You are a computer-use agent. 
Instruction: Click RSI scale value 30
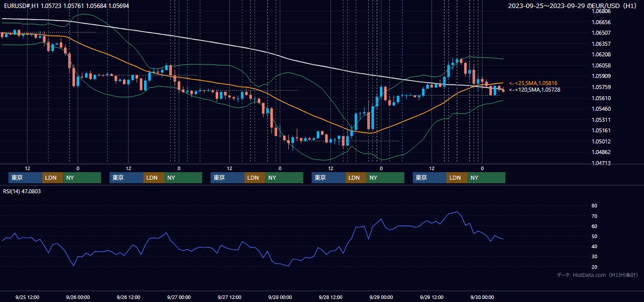594,257
